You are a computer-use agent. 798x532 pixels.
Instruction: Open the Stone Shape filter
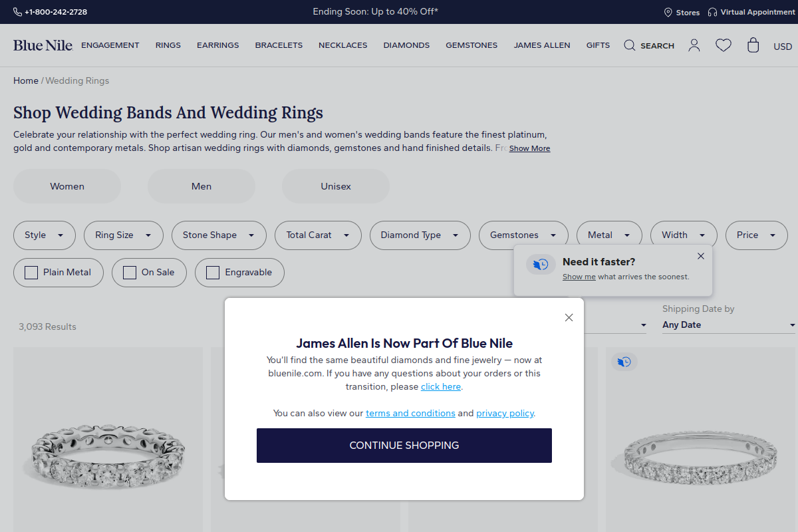click(219, 235)
